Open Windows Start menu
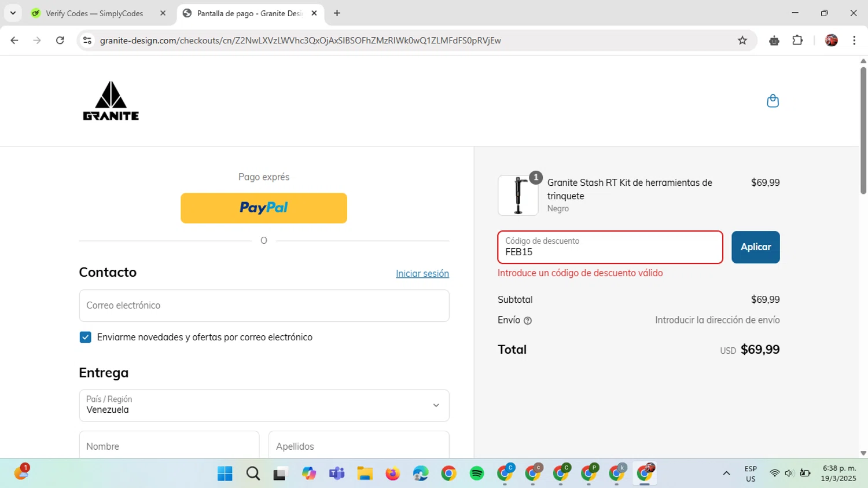Image resolution: width=868 pixels, height=488 pixels. (225, 474)
